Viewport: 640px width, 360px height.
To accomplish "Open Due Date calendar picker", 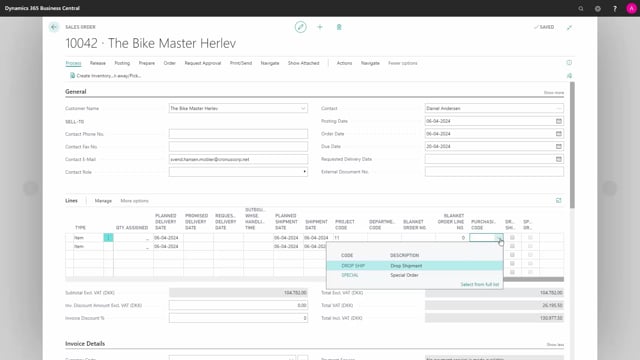I will point(559,147).
